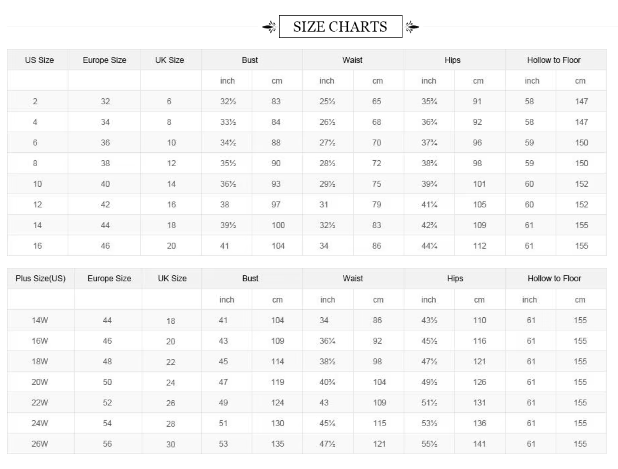Click the ornament left of SIZE CHARTS

click(269, 27)
